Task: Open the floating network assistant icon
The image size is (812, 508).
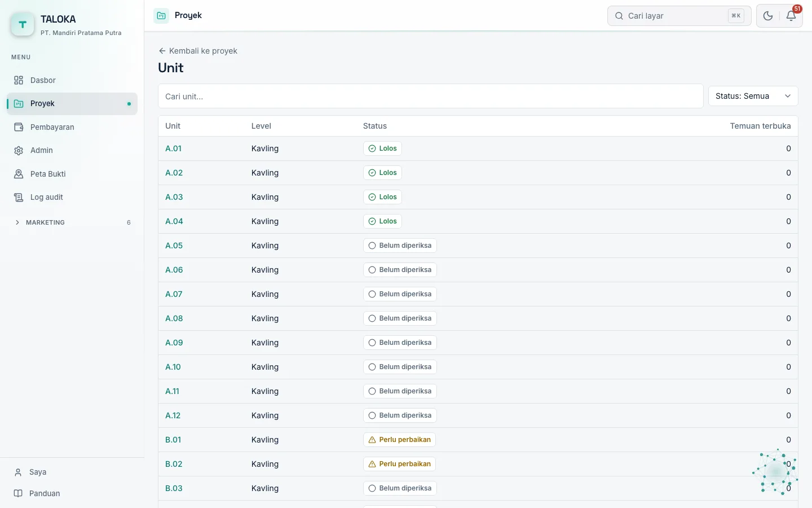Action: click(775, 472)
